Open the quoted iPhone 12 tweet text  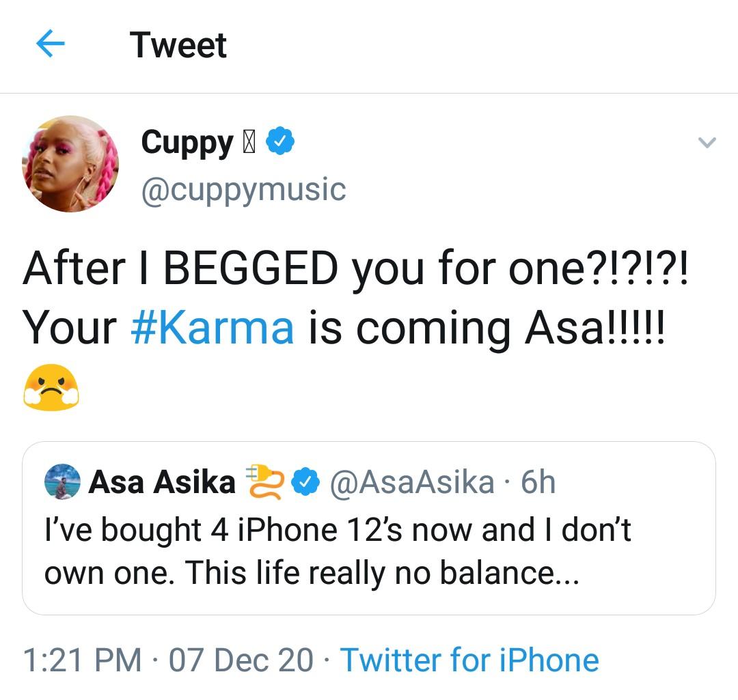(338, 550)
